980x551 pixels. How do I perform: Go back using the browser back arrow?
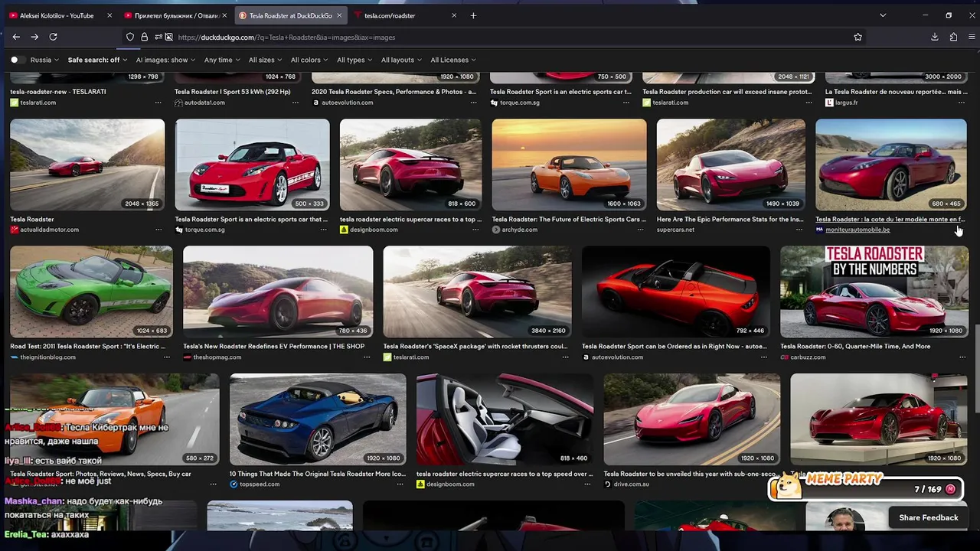pos(16,37)
